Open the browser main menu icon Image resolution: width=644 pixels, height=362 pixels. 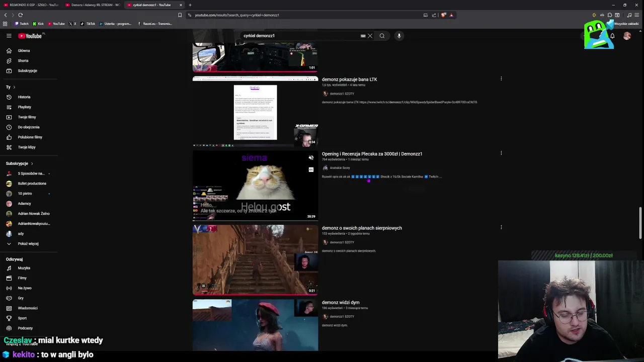tap(637, 15)
